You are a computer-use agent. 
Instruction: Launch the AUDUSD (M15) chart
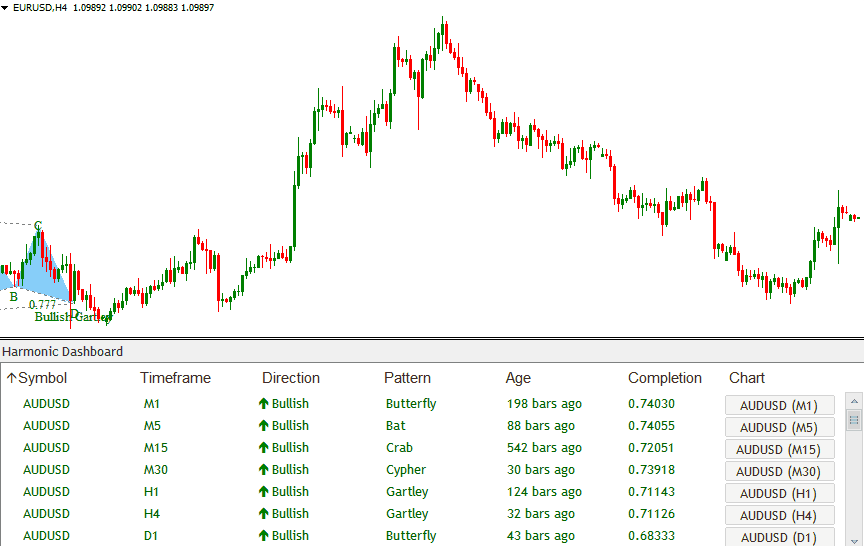pos(778,449)
